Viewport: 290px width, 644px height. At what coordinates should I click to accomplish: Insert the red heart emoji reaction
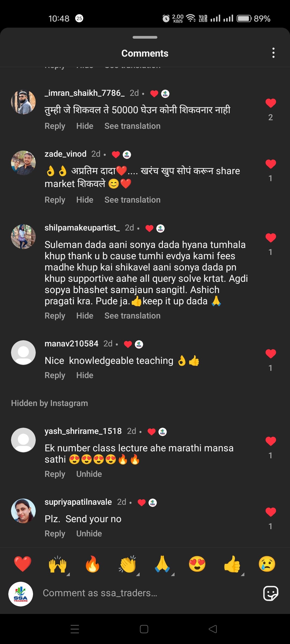[23, 564]
